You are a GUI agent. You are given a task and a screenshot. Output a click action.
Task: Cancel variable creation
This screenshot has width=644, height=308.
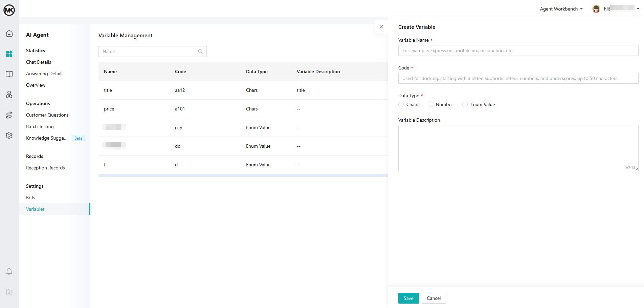434,298
